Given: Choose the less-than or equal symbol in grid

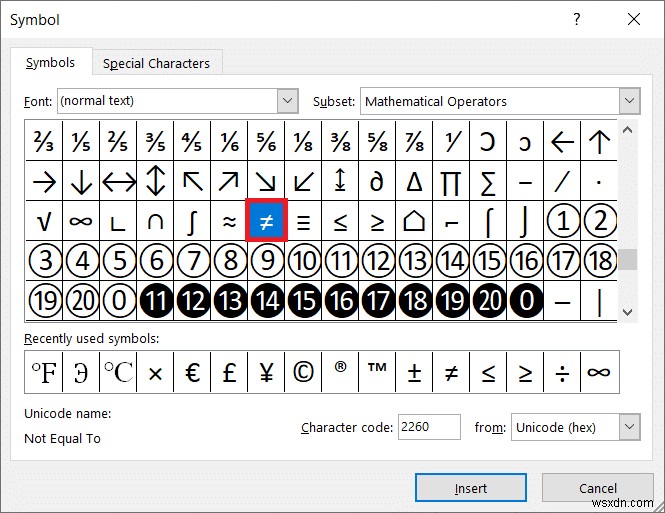Looking at the screenshot, I should [x=340, y=220].
